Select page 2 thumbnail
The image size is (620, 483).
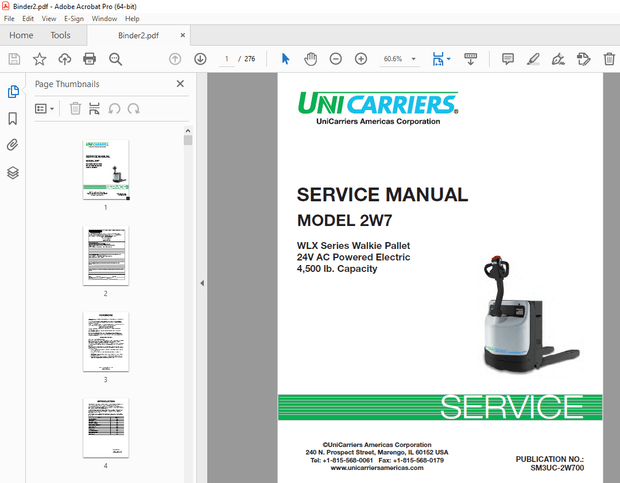click(106, 256)
